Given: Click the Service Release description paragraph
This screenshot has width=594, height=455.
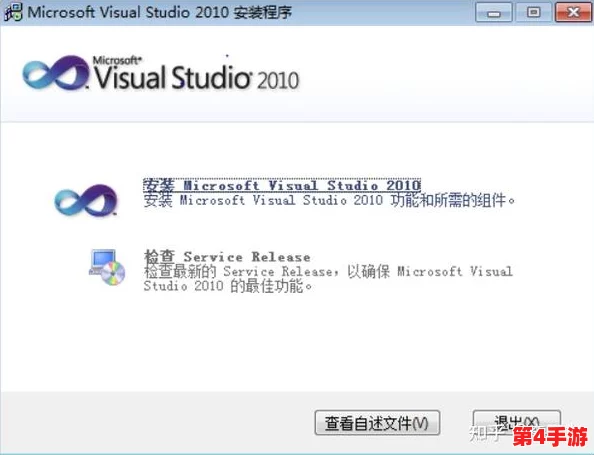Looking at the screenshot, I should (328, 279).
